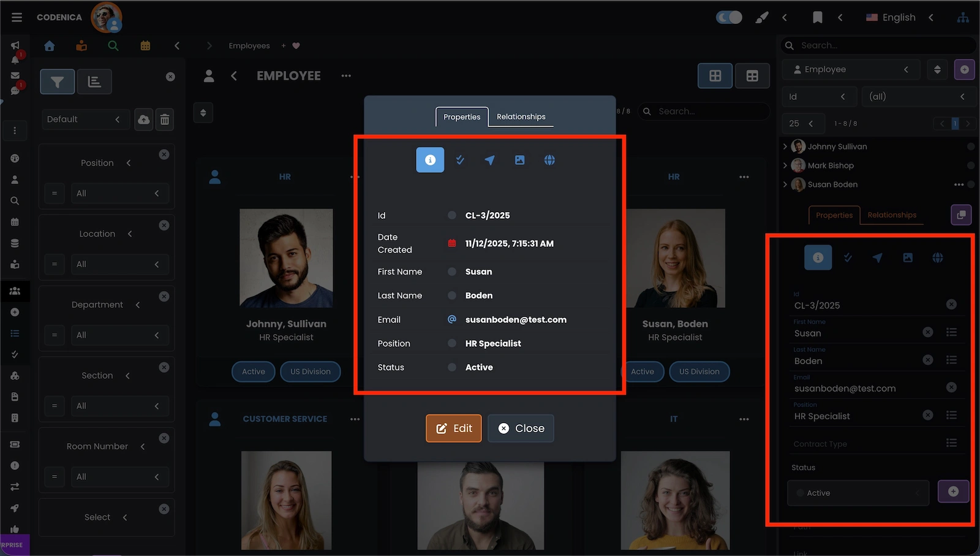Expand the Susan Boden tree entry
The width and height of the screenshot is (980, 556).
(x=785, y=185)
